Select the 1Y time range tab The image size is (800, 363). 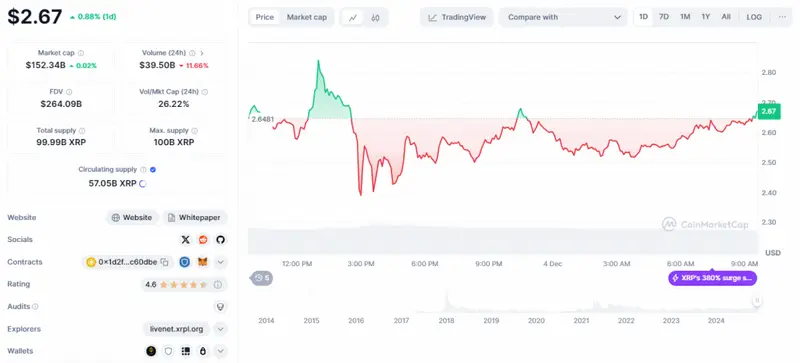tap(706, 17)
